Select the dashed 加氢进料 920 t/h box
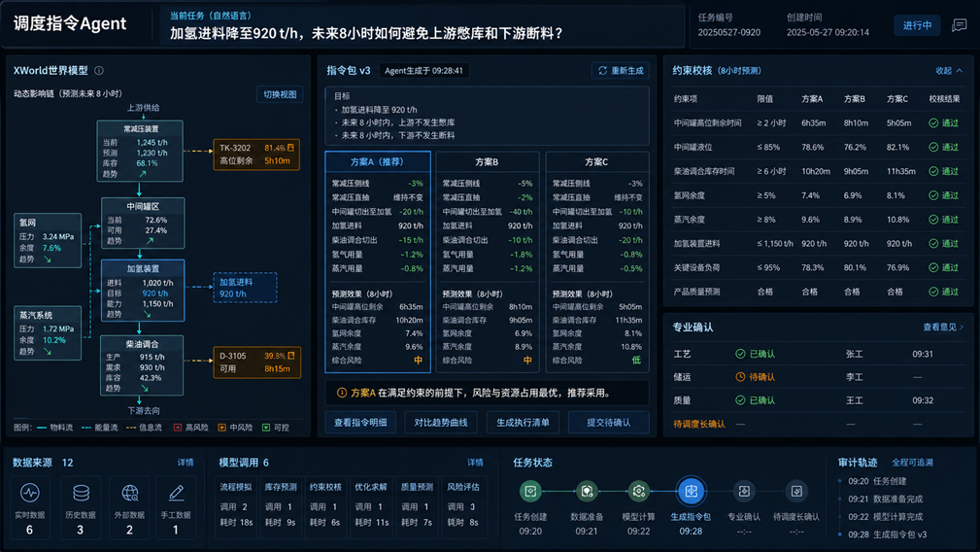980x552 pixels. [x=245, y=288]
